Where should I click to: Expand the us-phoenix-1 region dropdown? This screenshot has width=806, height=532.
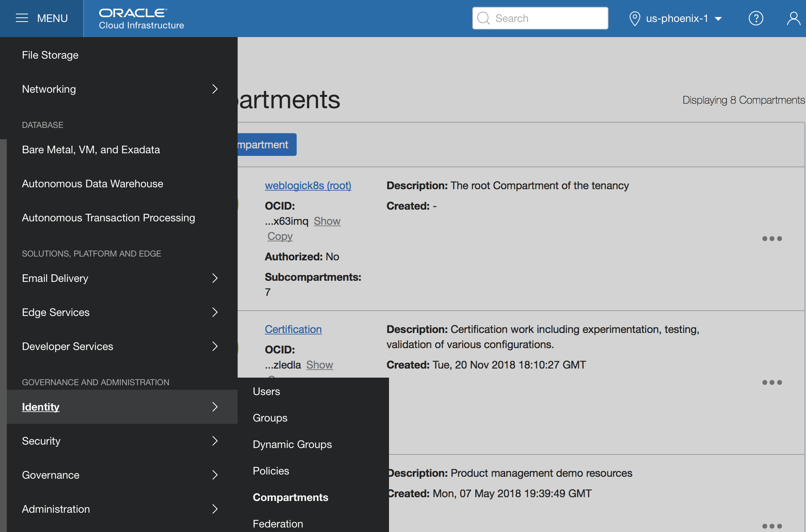(x=718, y=19)
